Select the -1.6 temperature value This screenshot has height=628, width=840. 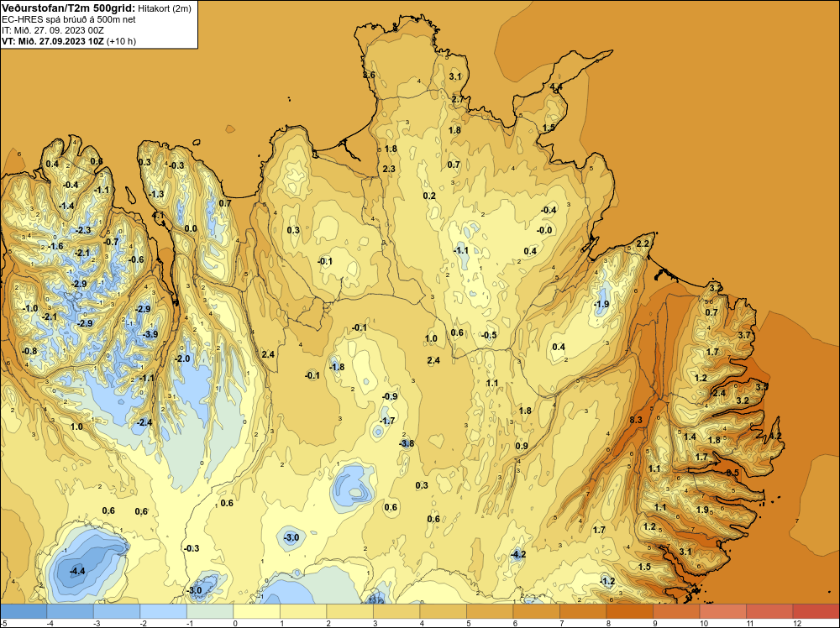tap(55, 246)
